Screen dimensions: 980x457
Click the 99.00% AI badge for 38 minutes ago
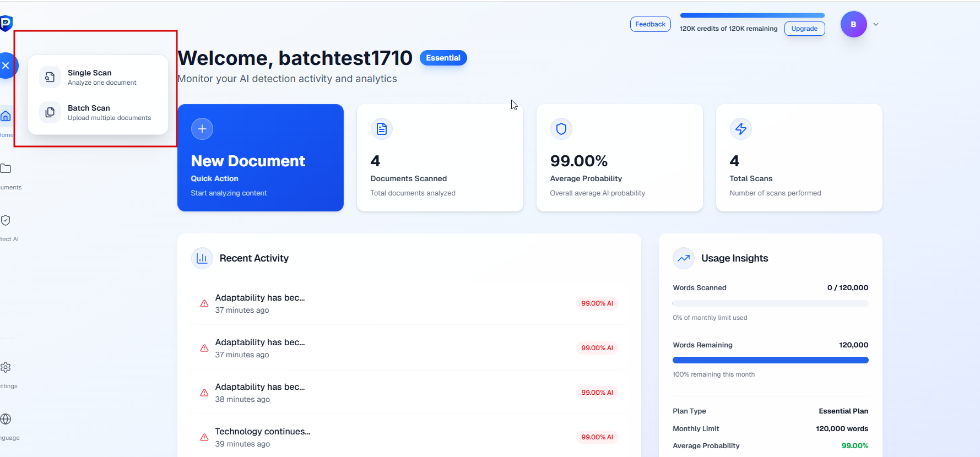point(597,393)
